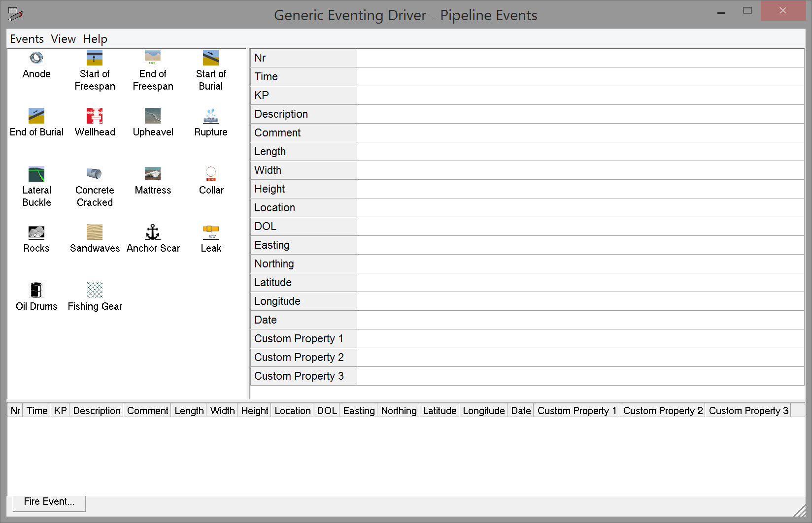Click the Fishing Gear event icon
812x523 pixels.
coord(95,291)
